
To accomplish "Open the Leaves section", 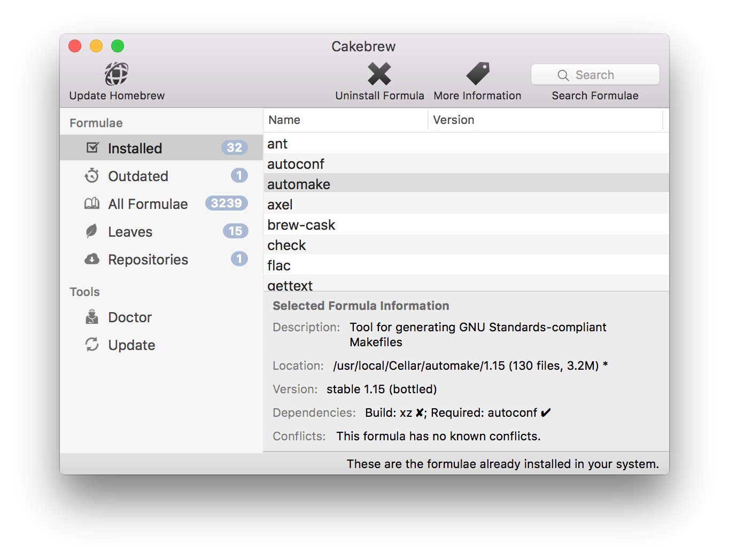I will [x=161, y=231].
